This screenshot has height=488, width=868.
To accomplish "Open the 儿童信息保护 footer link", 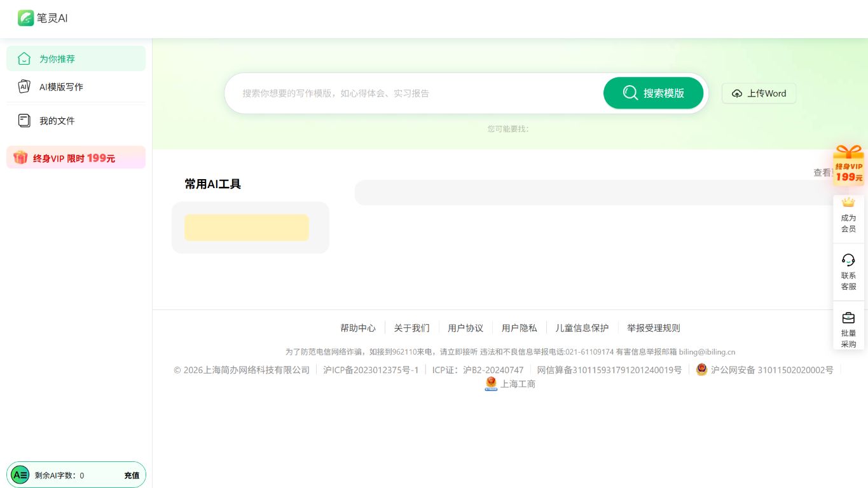I will point(582,328).
